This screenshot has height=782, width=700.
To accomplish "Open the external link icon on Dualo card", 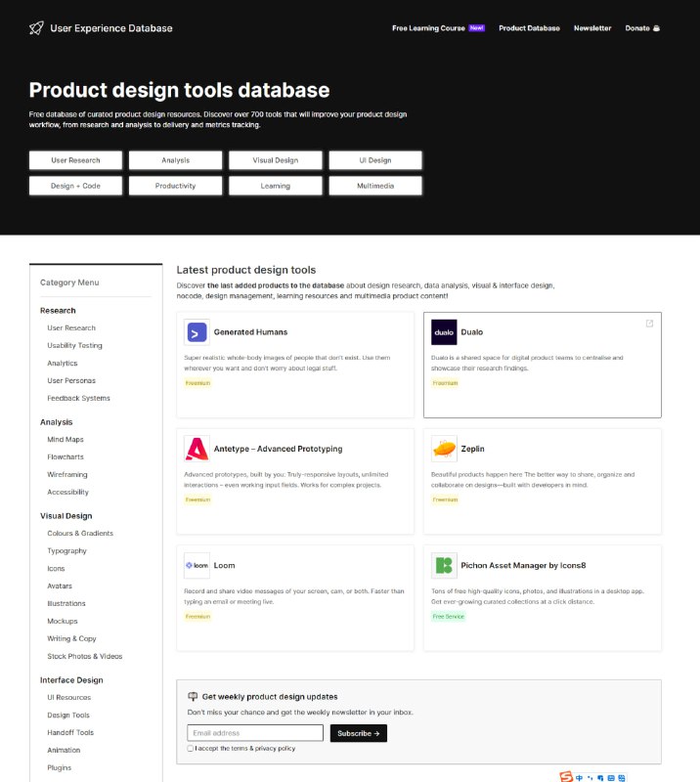I will coord(650,323).
